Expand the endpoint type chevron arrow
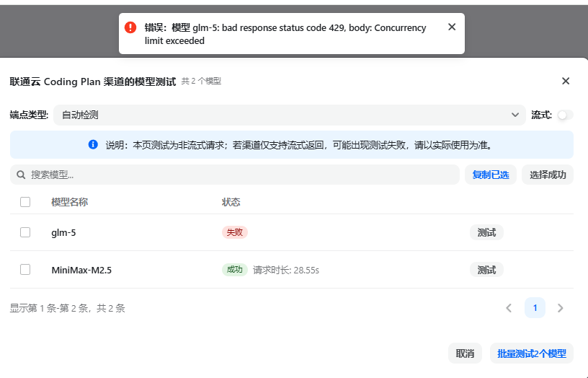Image resolution: width=588 pixels, height=378 pixels. [x=515, y=115]
